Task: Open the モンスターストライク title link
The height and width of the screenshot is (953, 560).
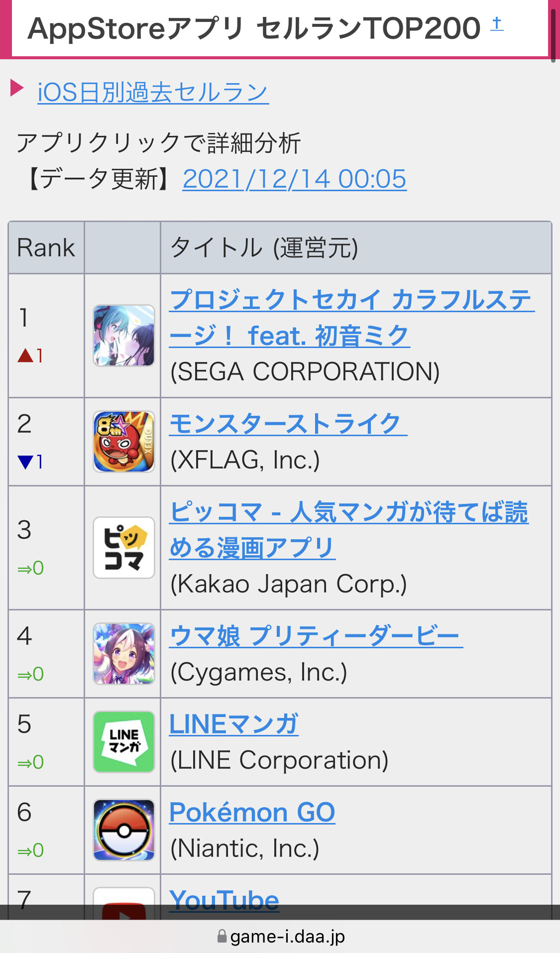Action: pyautogui.click(x=288, y=424)
